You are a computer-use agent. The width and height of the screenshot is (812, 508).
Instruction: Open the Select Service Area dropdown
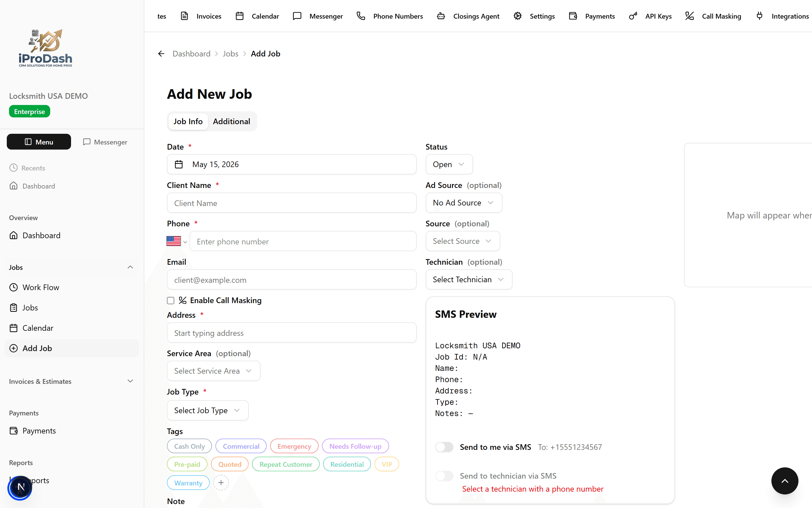(x=213, y=371)
